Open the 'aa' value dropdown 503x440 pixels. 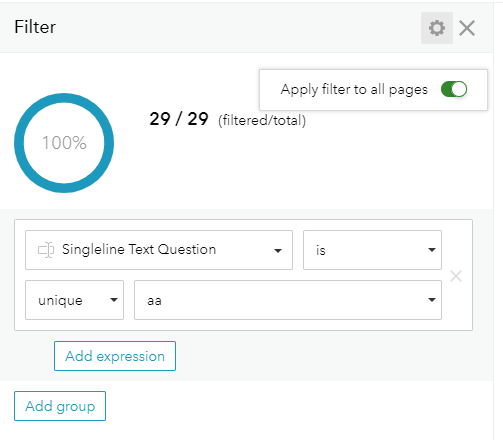(x=288, y=300)
